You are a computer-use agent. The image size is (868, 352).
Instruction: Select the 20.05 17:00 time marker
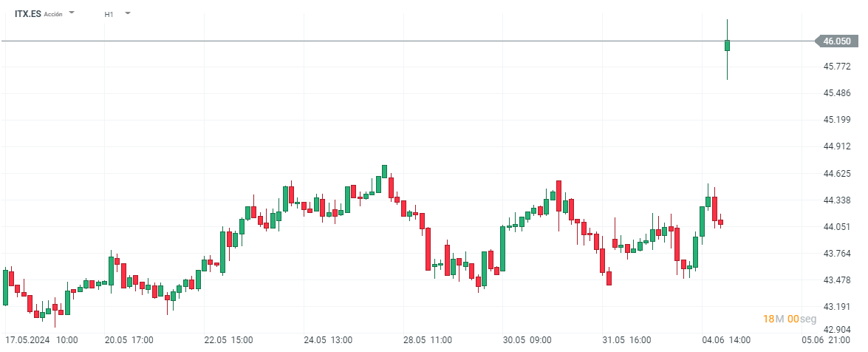point(129,340)
